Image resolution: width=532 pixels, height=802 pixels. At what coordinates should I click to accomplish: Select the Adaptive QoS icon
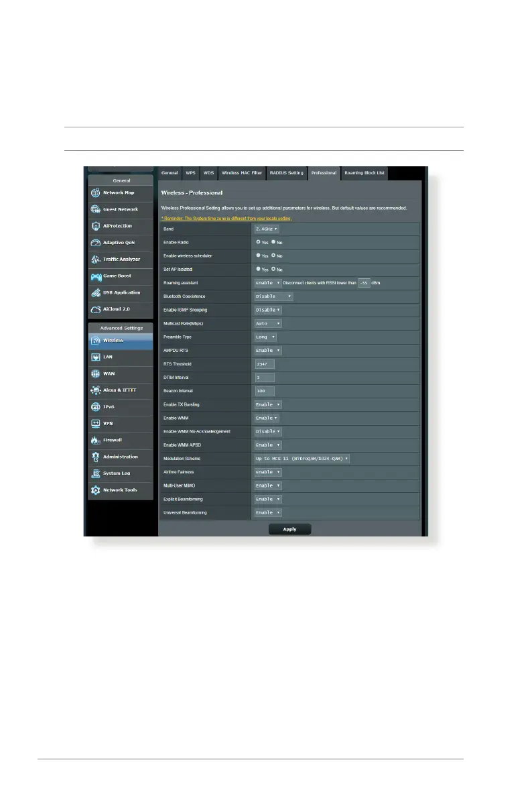tap(96, 243)
